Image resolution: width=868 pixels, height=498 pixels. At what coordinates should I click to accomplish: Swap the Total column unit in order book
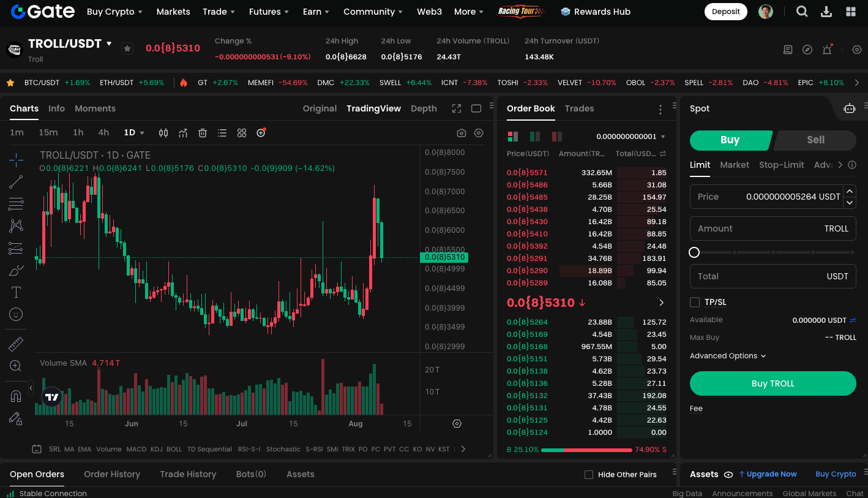[x=663, y=154]
